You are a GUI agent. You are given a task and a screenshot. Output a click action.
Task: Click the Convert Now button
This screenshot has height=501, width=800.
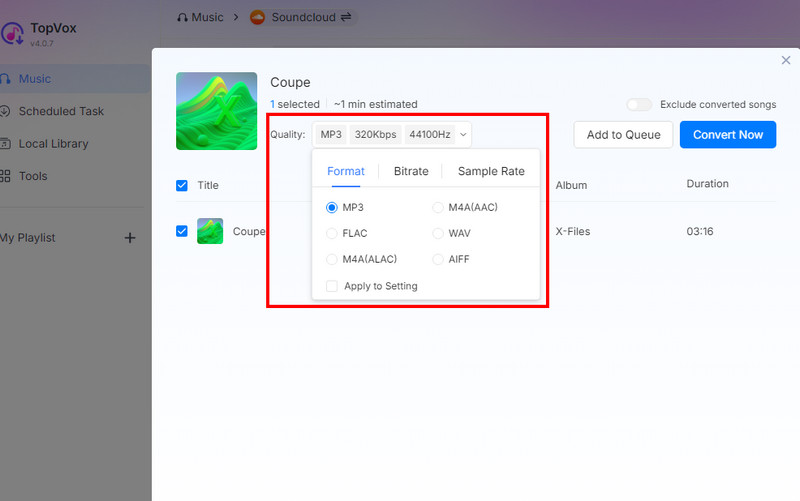(727, 135)
